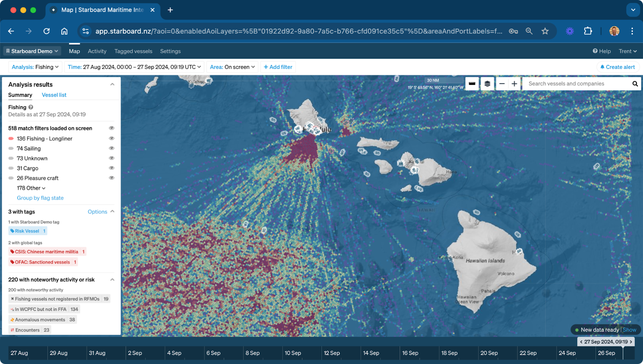Viewport: 643px width, 364px height.
Task: Step timeline forward with right arrow
Action: point(631,342)
